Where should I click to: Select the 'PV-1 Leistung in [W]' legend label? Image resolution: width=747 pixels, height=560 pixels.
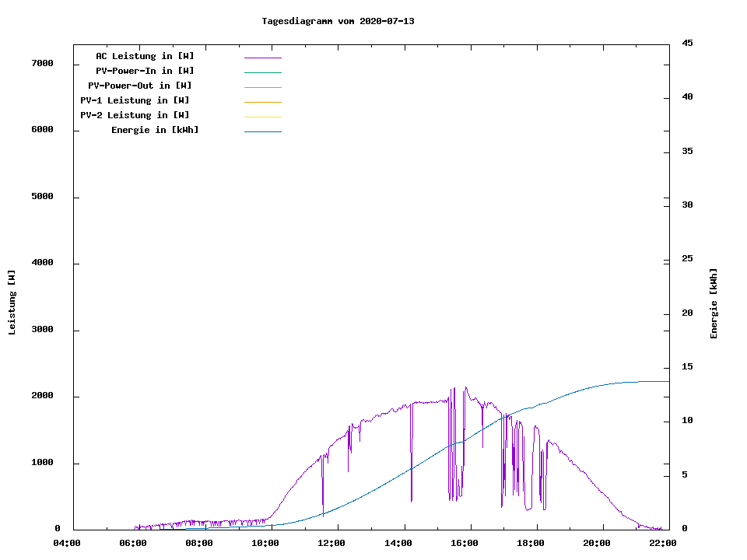135,100
